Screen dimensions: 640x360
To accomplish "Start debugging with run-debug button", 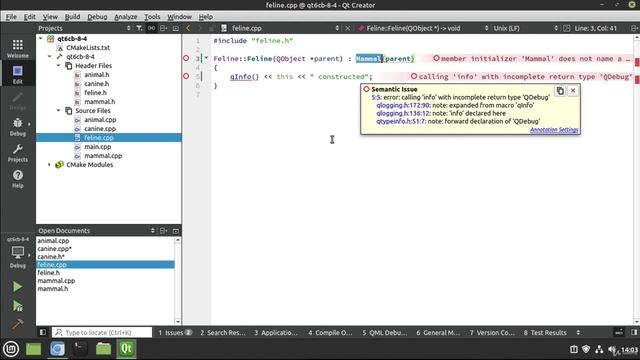I will [x=18, y=306].
